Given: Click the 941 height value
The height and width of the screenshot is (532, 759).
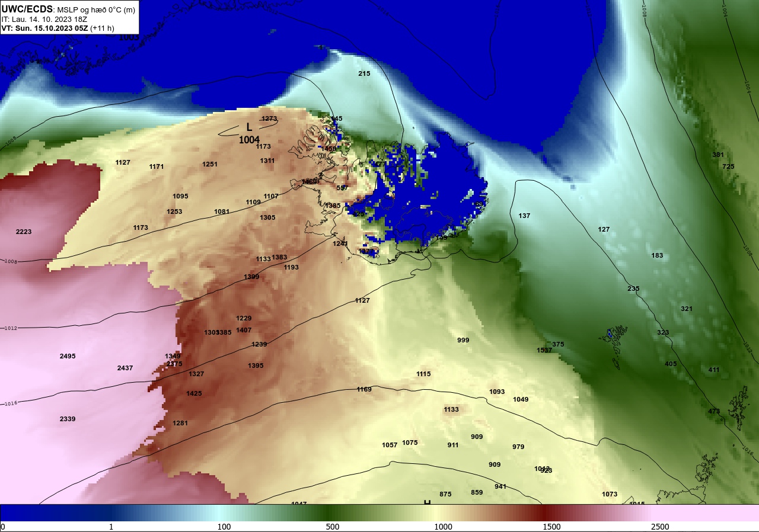Looking at the screenshot, I should point(500,486).
